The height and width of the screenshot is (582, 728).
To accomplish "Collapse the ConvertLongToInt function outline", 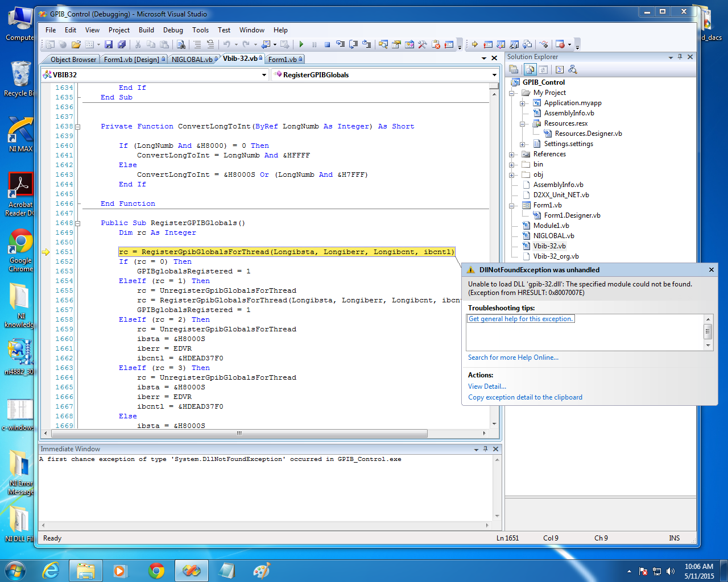I will tap(78, 127).
